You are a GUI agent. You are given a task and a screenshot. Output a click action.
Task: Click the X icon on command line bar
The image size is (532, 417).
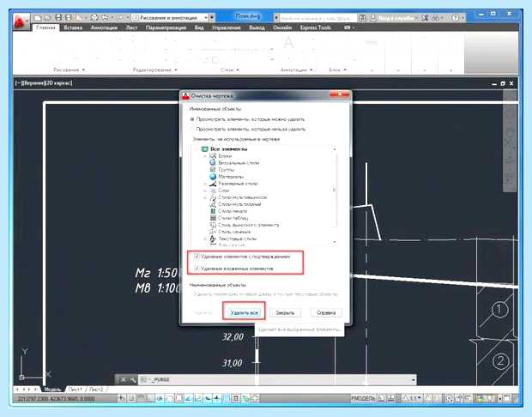(x=124, y=380)
